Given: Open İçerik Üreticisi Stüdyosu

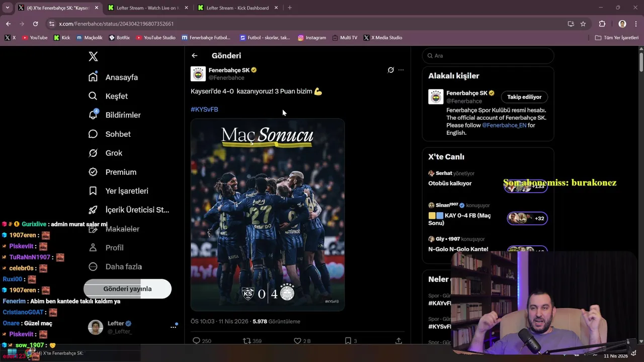Looking at the screenshot, I should pos(129,210).
